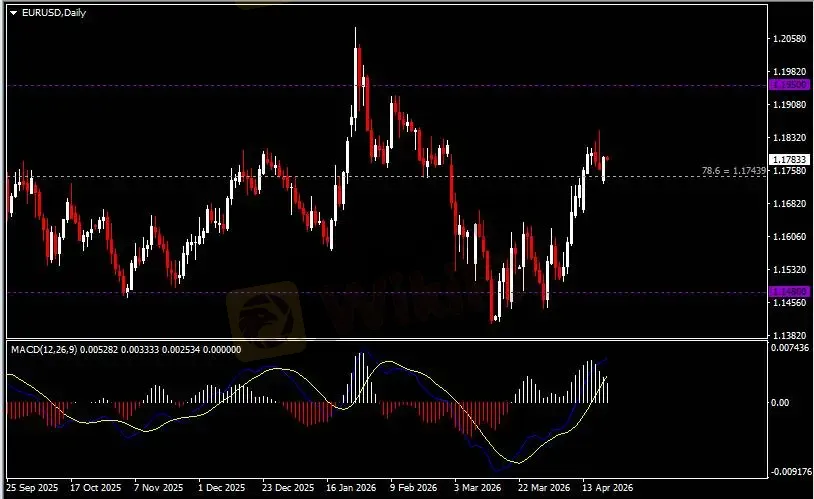The image size is (814, 499).
Task: Open the chart dropdown arrow beside EURUSD,Daily
Action: (x=12, y=12)
